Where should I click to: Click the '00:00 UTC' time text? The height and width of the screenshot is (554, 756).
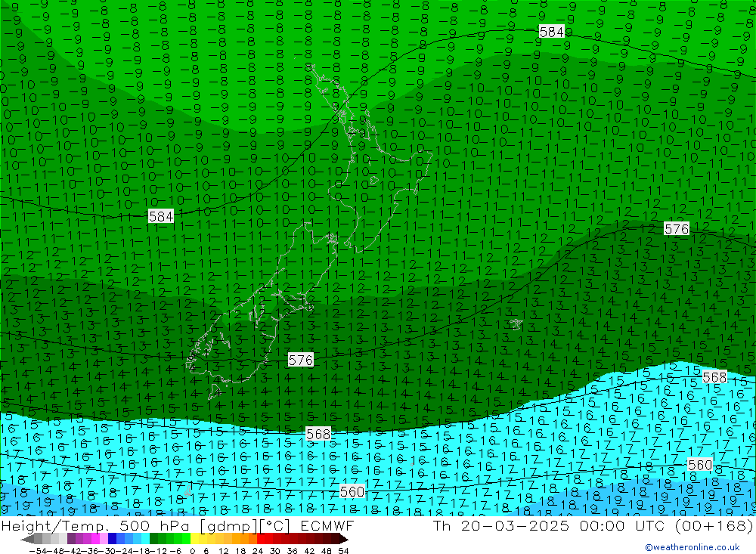pyautogui.click(x=622, y=525)
